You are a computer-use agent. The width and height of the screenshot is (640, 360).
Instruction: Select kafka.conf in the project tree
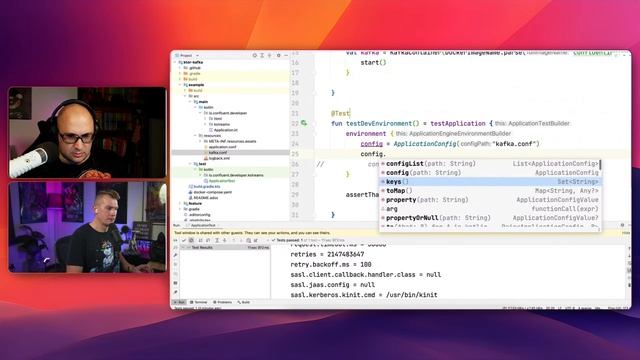click(x=215, y=153)
